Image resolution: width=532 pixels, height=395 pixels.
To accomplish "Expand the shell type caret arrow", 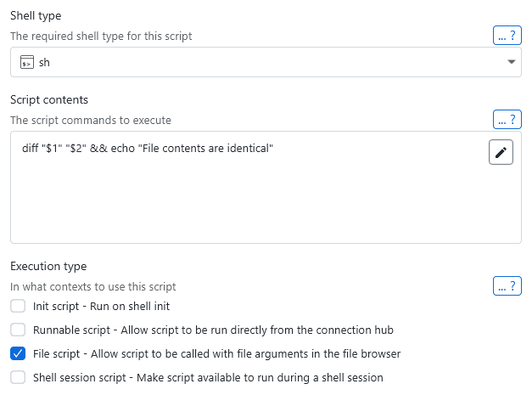I will pyautogui.click(x=511, y=62).
